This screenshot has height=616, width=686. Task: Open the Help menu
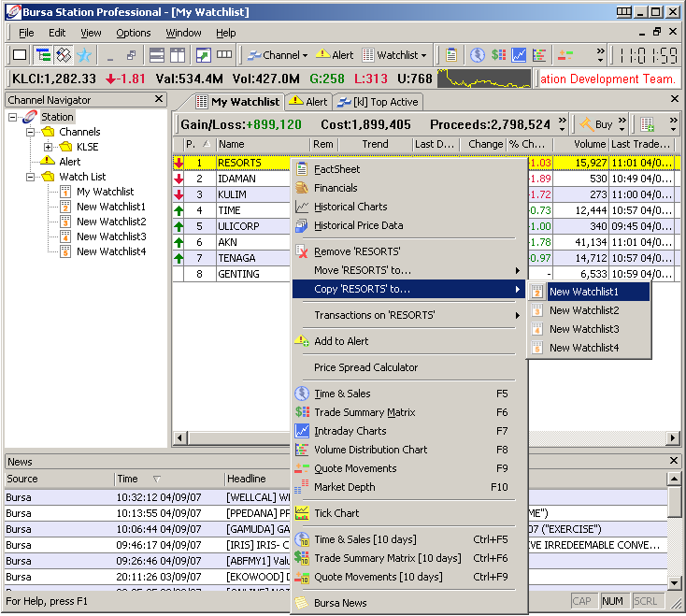[226, 33]
